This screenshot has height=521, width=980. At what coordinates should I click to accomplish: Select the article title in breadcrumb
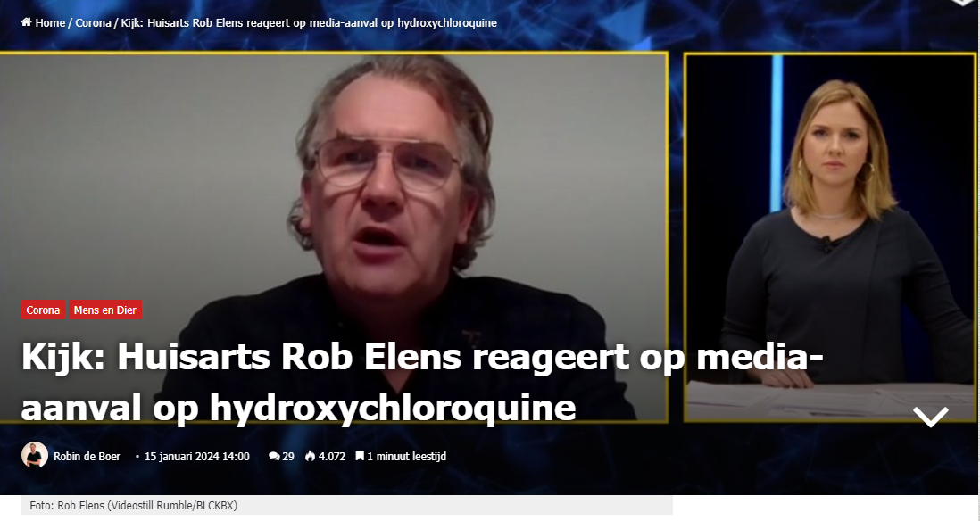[309, 23]
